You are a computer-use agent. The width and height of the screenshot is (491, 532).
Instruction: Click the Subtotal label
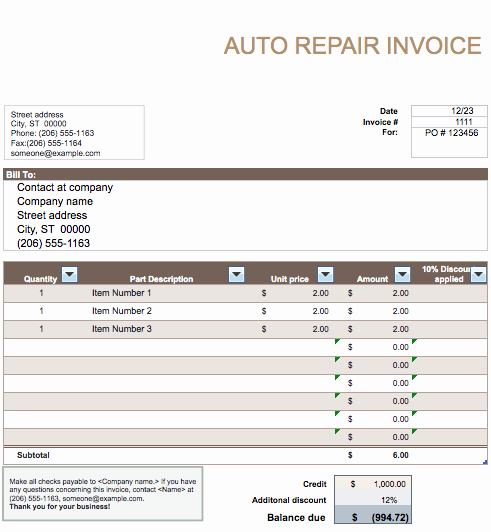(x=33, y=455)
